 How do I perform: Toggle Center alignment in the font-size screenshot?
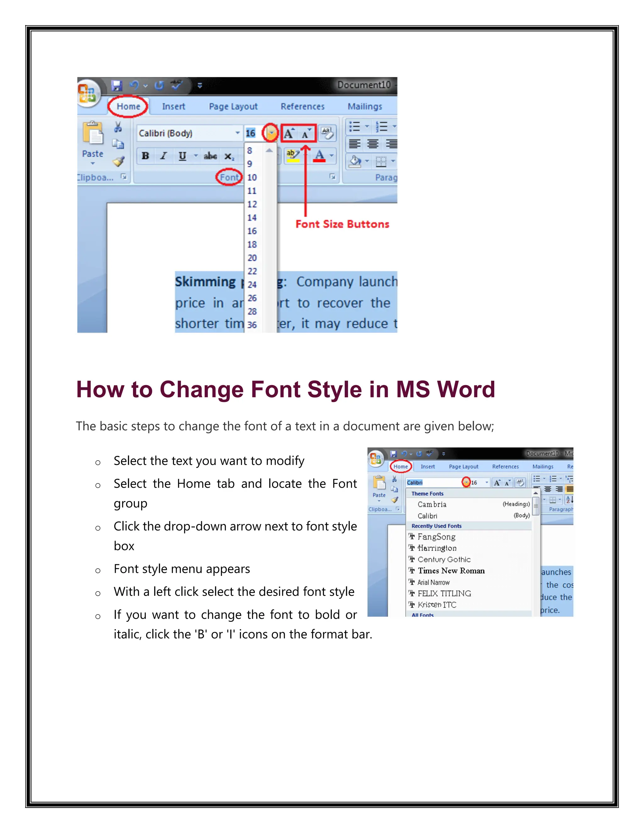pos(373,144)
